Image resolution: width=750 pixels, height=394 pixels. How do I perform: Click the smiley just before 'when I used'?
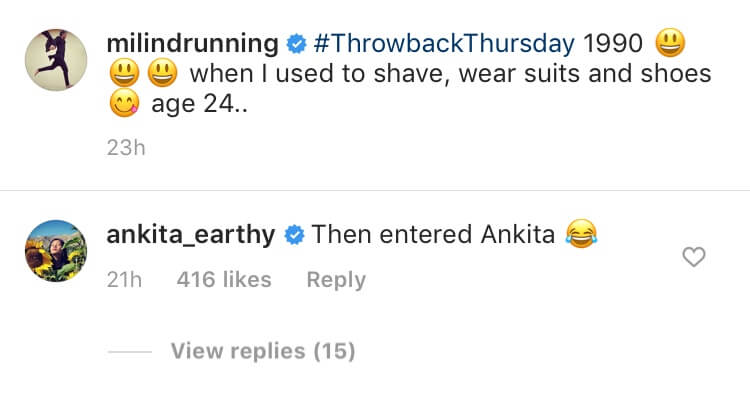162,73
